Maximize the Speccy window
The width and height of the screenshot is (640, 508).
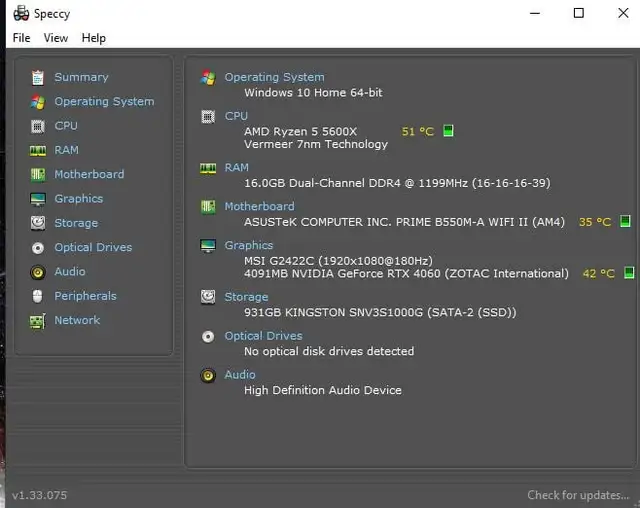pyautogui.click(x=579, y=13)
